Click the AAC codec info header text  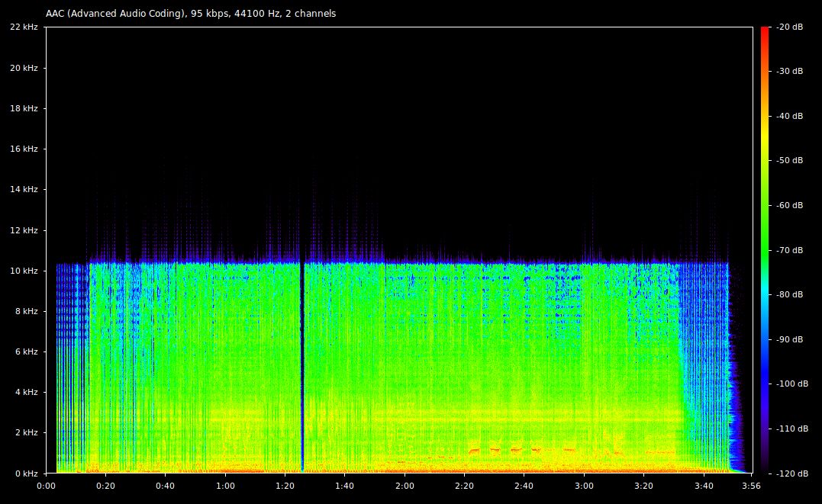pos(191,14)
